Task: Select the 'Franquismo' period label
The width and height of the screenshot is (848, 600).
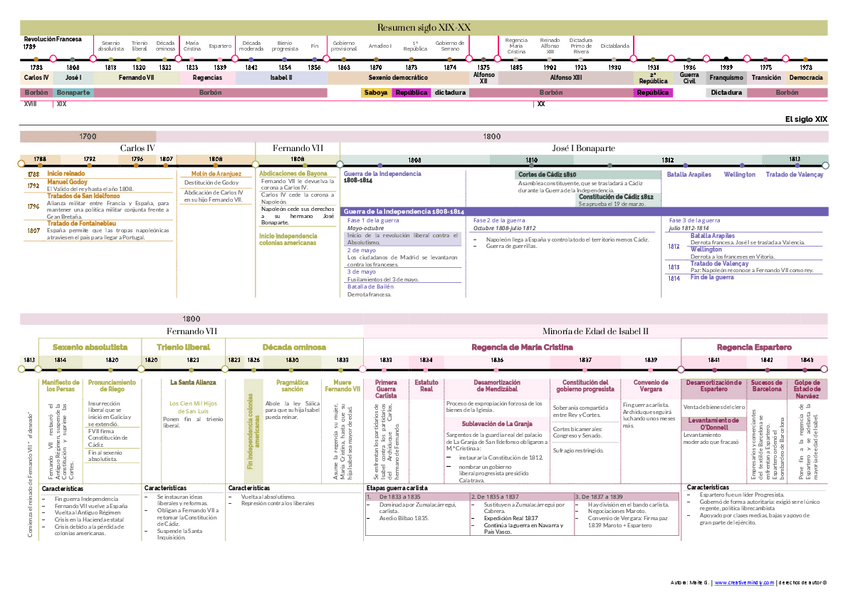Action: [x=726, y=77]
